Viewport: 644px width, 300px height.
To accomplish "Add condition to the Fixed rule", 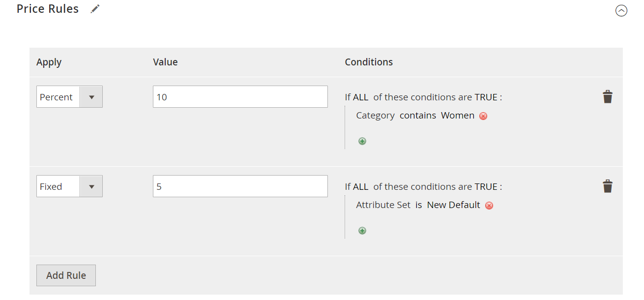I will (362, 231).
